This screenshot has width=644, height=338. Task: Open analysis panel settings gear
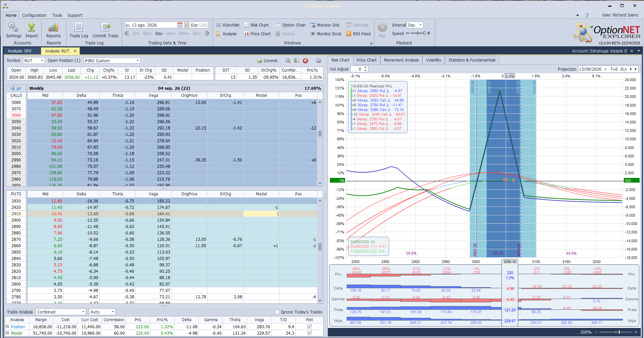coord(318,61)
